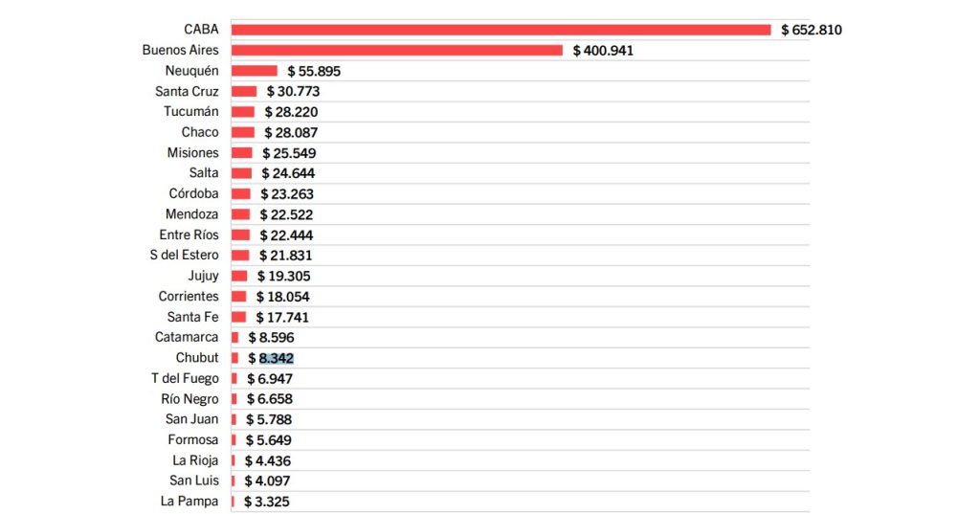Screen dimensions: 980x514
Task: Click the highlighted 8.342 value for Chubut
Action: pos(276,358)
